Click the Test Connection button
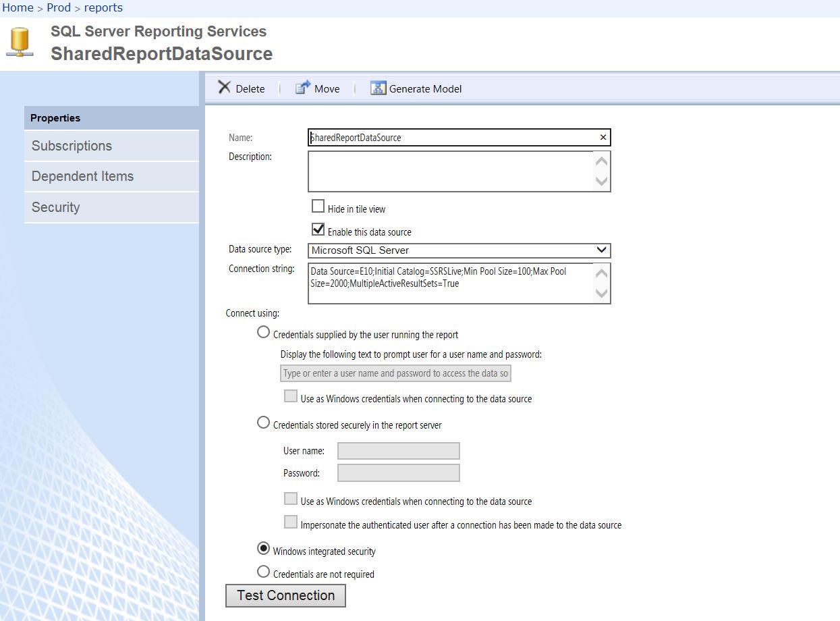 tap(285, 595)
